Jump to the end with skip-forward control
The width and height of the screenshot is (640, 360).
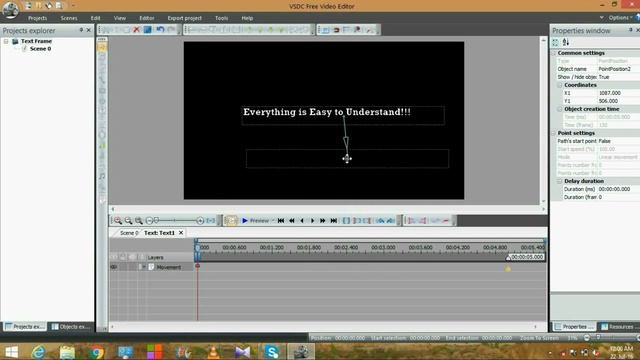click(333, 220)
